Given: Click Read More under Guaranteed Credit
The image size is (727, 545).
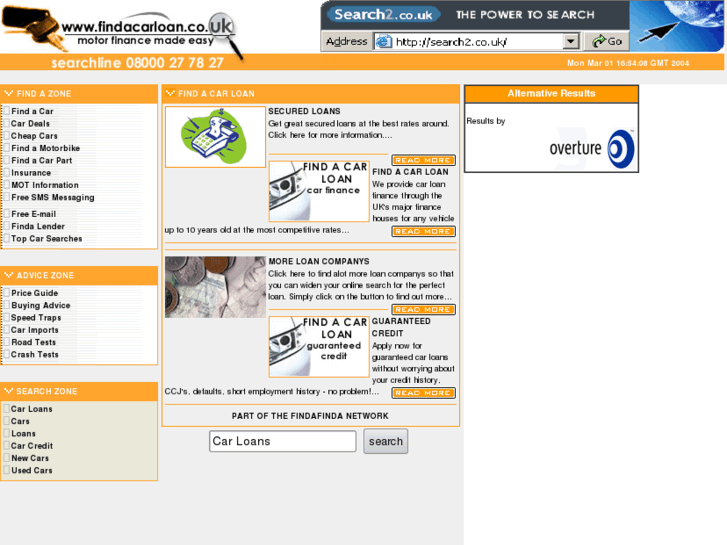Looking at the screenshot, I should click(x=423, y=393).
